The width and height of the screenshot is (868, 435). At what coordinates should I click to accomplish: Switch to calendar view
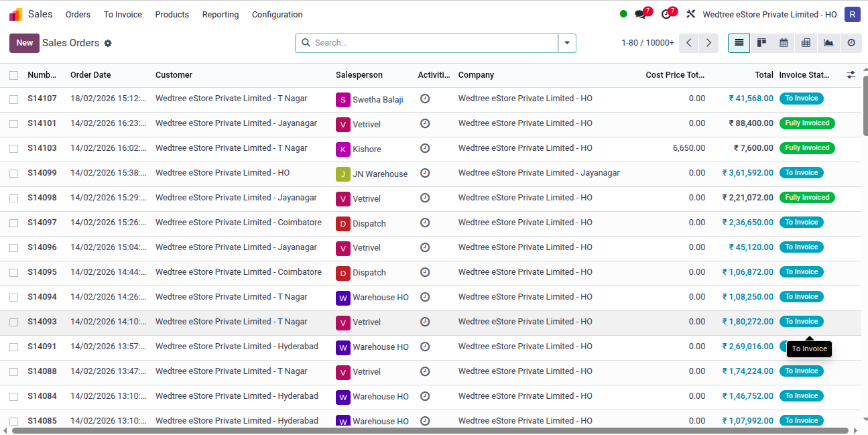tap(784, 43)
